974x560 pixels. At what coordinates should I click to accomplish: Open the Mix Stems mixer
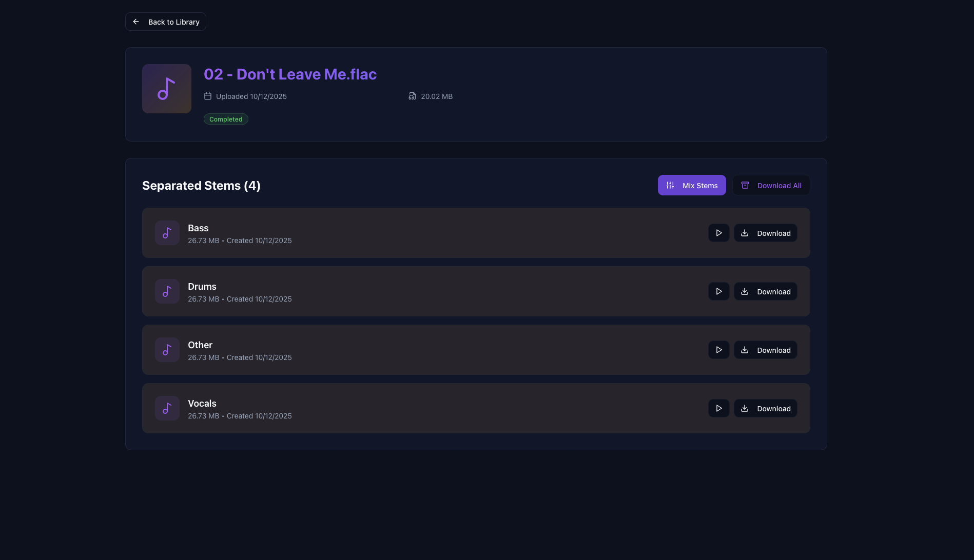[x=691, y=185]
